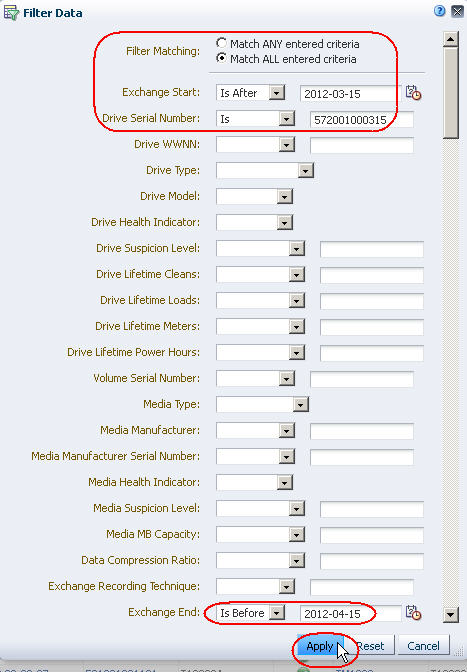Click the Reset button
This screenshot has height=672, width=467.
[x=370, y=645]
